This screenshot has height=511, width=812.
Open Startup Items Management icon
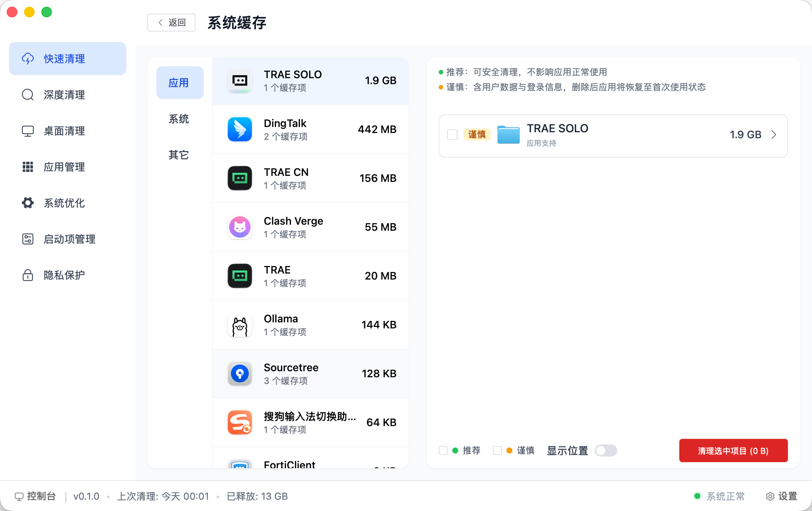pos(28,239)
